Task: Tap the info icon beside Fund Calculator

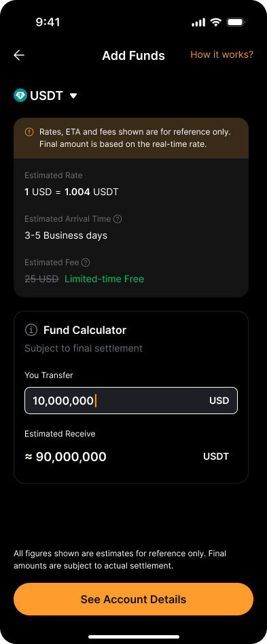Action: 31,330
